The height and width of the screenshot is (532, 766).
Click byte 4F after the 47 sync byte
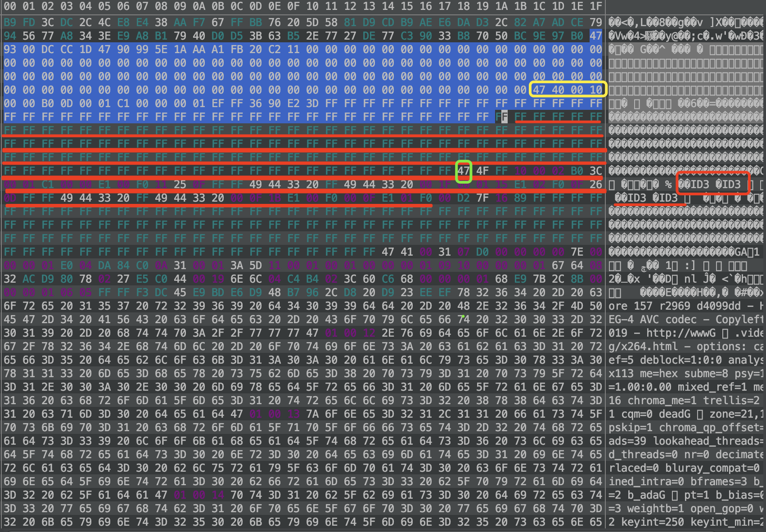pyautogui.click(x=482, y=171)
